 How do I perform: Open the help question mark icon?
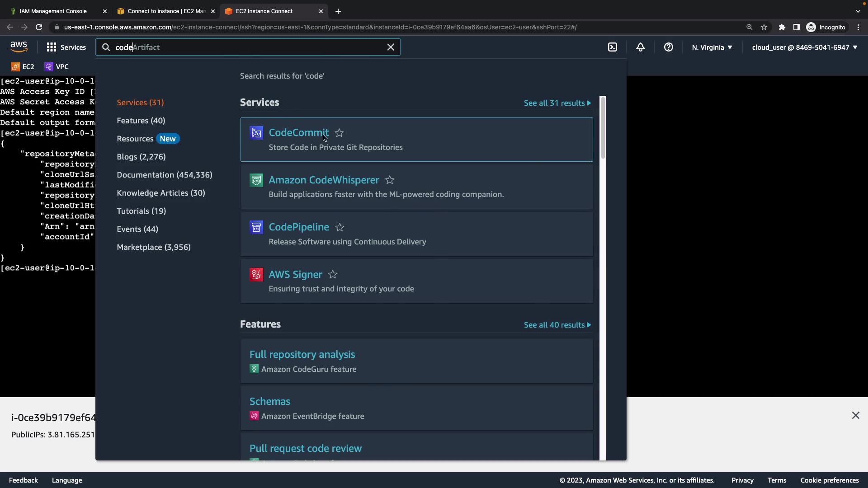point(669,47)
